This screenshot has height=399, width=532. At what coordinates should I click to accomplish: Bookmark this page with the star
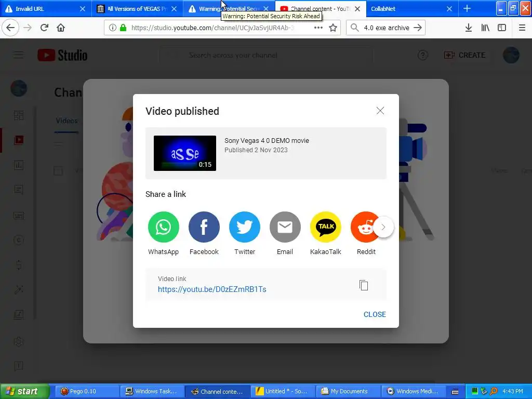pyautogui.click(x=333, y=28)
